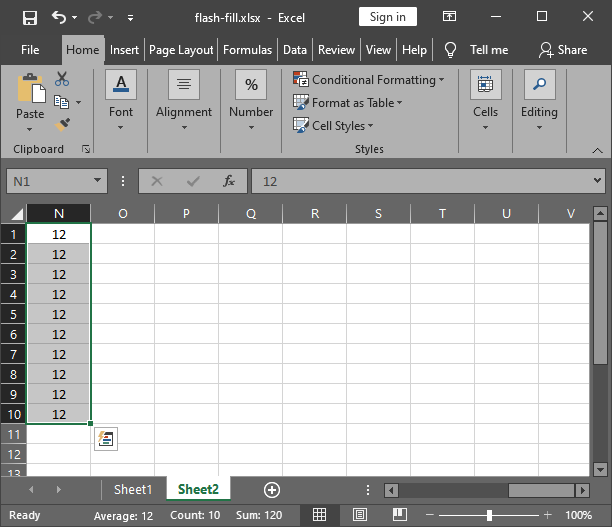This screenshot has width=612, height=527.
Task: Open the Cell Styles gallery
Action: 333,126
